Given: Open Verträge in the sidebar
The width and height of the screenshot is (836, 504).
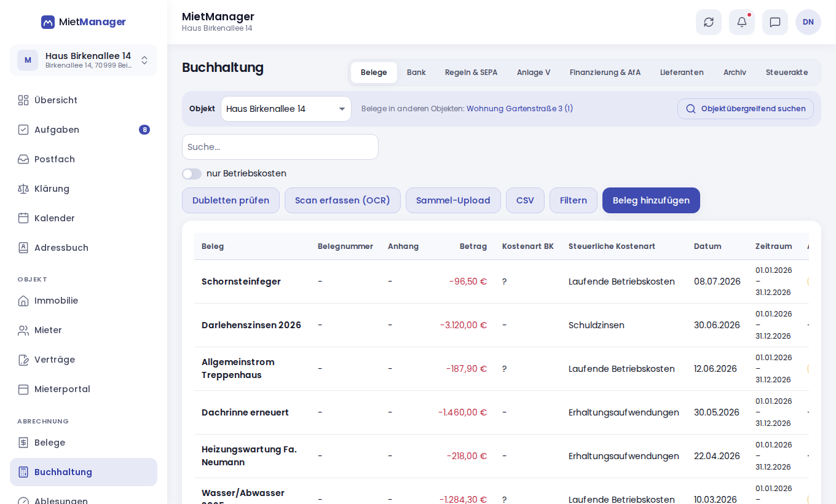Looking at the screenshot, I should coord(84,360).
